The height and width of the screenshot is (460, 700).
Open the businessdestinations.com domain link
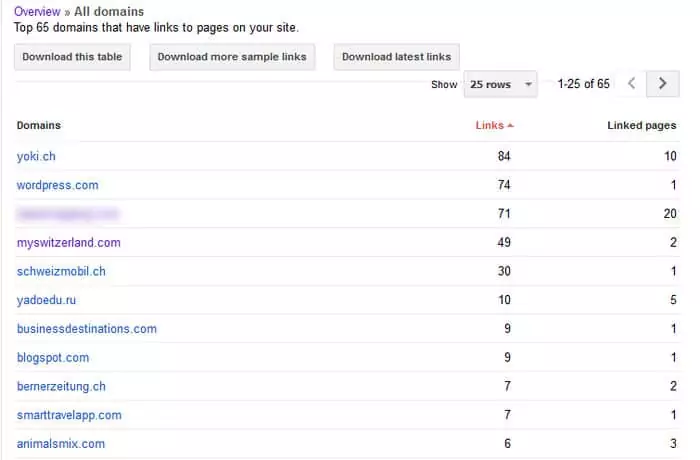coord(87,329)
